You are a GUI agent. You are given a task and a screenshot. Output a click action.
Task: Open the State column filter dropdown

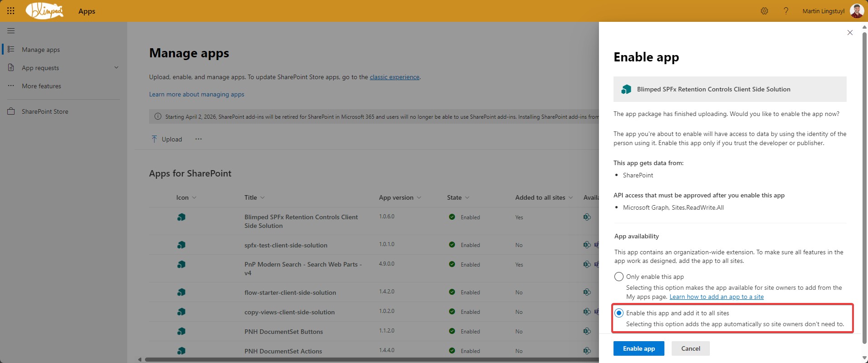point(467,197)
